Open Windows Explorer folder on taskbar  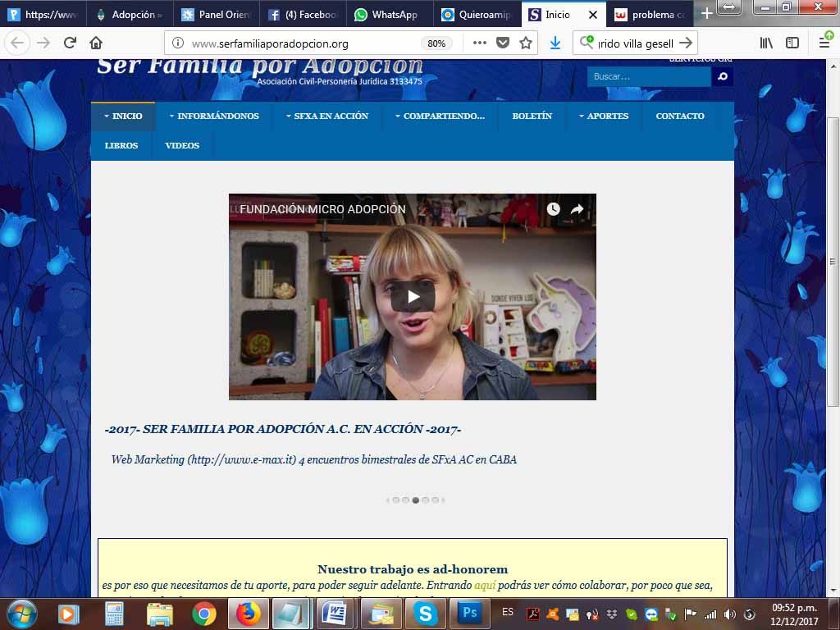[160, 614]
